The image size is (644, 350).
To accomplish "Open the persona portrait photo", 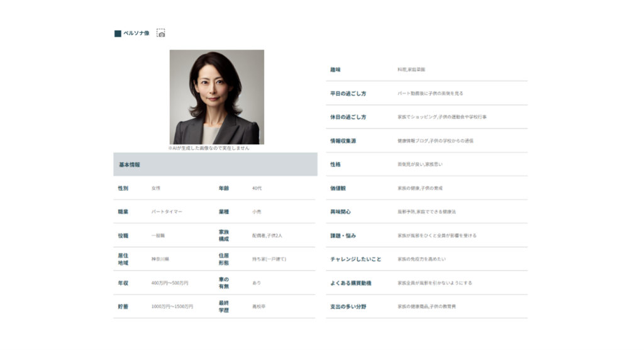I will [217, 97].
